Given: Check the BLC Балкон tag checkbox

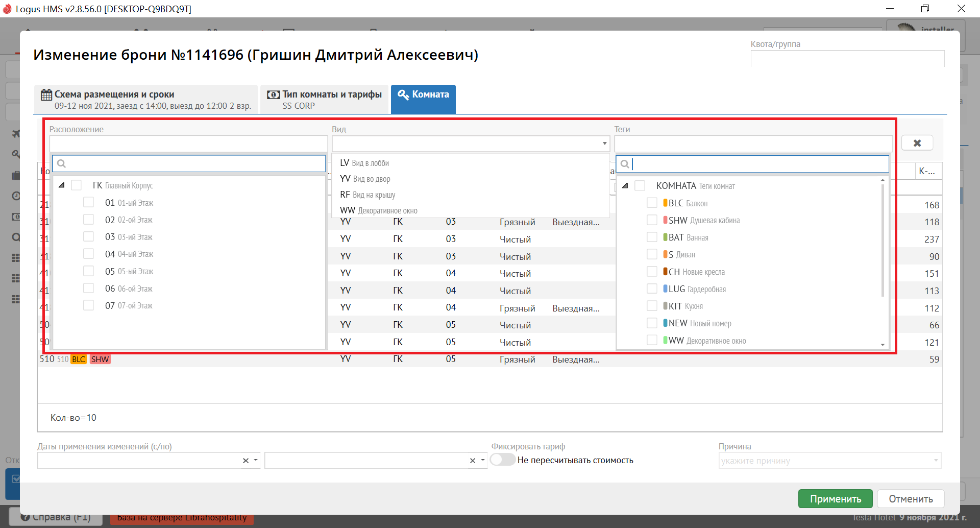Looking at the screenshot, I should pyautogui.click(x=652, y=203).
